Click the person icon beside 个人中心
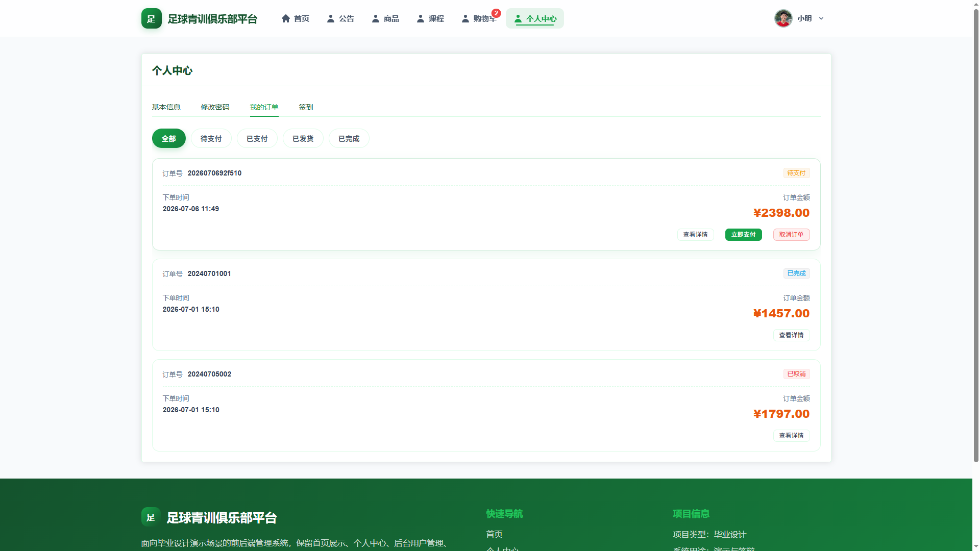 [x=518, y=18]
